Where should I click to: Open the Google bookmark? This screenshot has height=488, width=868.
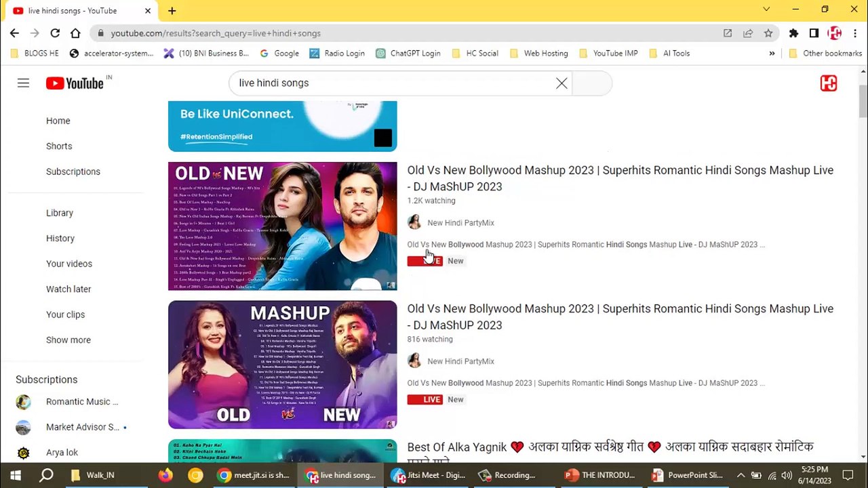279,53
